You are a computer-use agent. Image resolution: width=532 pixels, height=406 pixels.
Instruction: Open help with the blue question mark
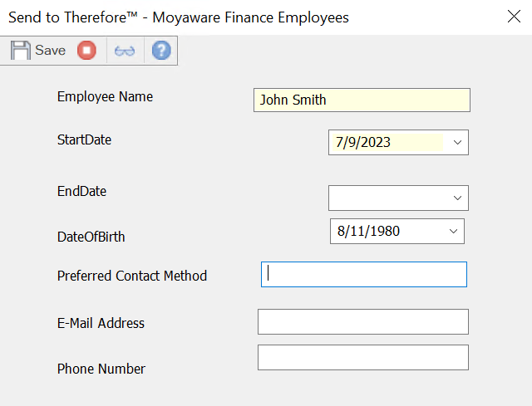[x=161, y=51]
